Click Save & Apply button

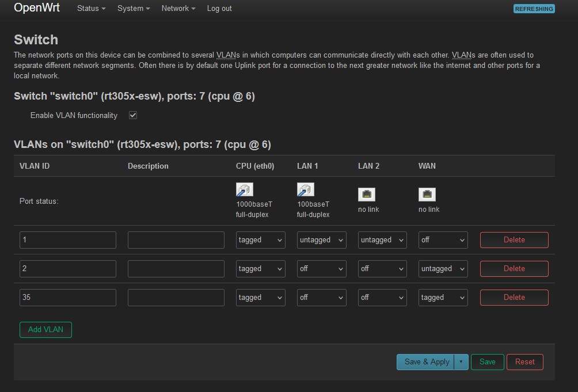[x=426, y=362]
